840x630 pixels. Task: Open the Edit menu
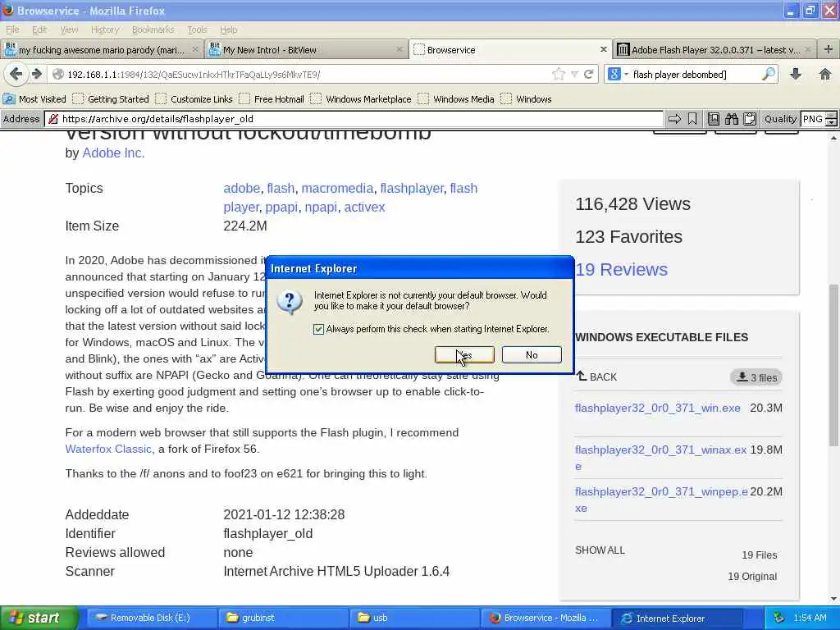(39, 30)
